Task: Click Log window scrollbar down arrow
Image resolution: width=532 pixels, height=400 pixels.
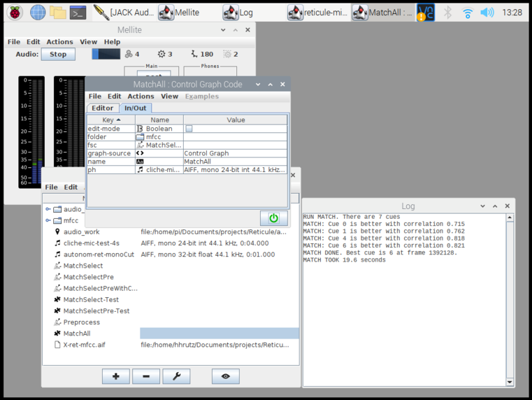Action: tap(510, 382)
